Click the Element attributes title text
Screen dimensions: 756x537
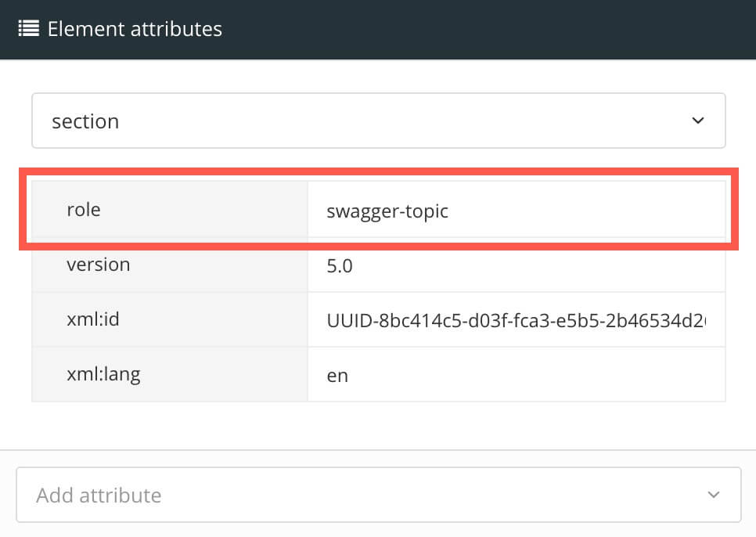(x=134, y=28)
